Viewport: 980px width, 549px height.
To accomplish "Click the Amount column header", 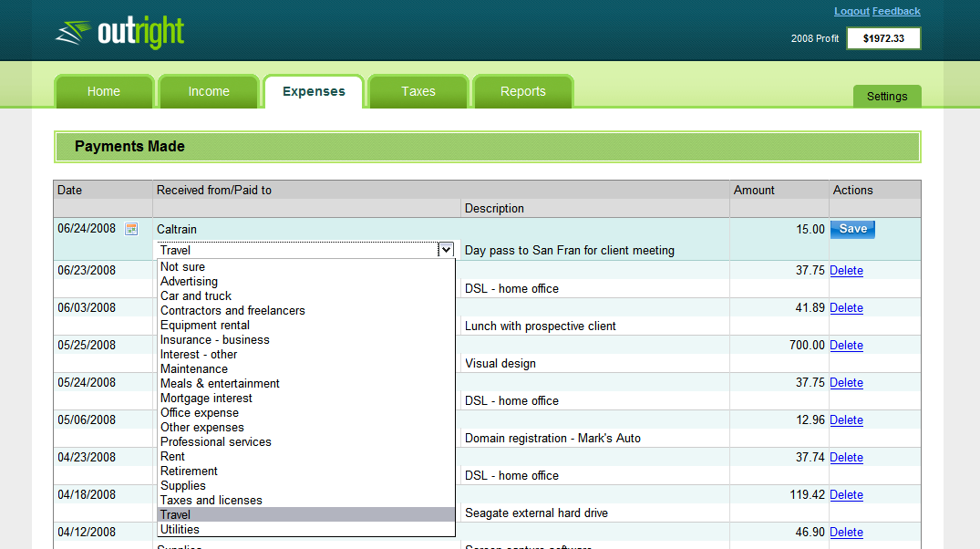I will coord(754,190).
